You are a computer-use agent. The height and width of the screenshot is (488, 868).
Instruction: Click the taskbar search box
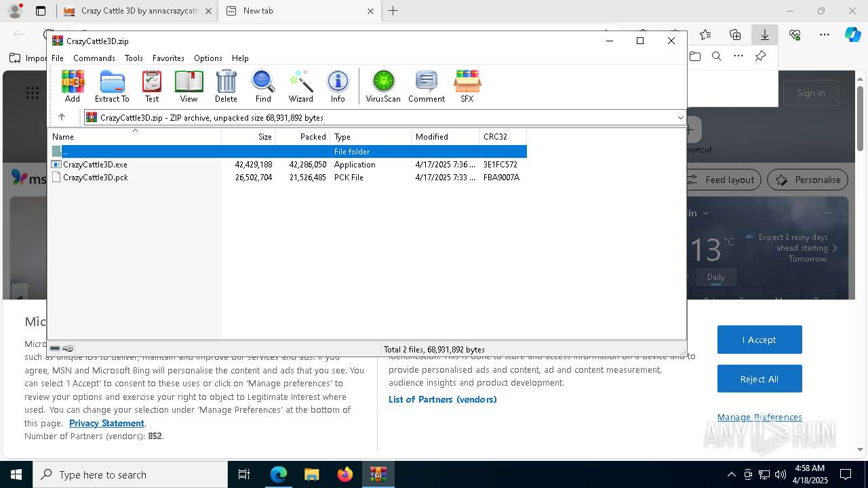[x=130, y=474]
